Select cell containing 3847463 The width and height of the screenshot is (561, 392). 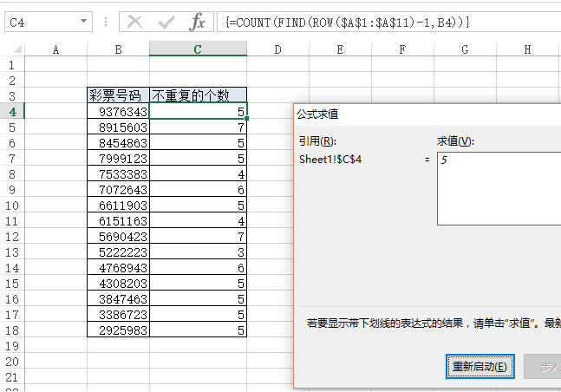pyautogui.click(x=118, y=299)
